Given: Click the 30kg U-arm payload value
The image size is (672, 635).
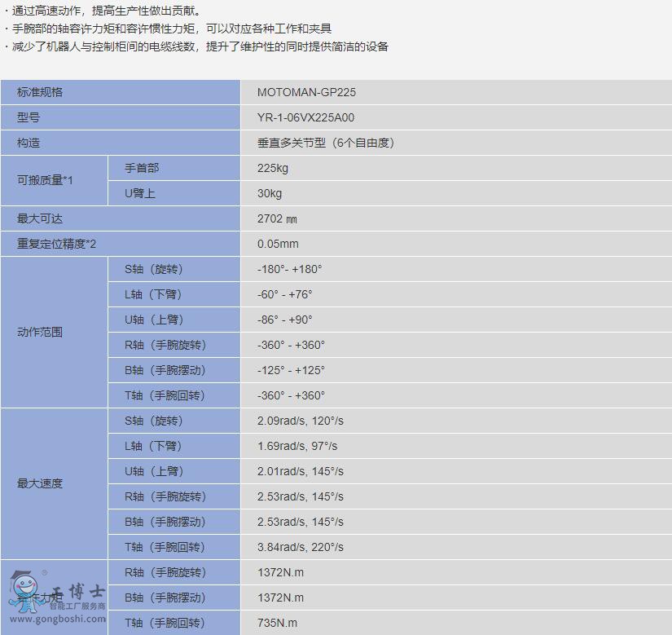Looking at the screenshot, I should pyautogui.click(x=270, y=193).
